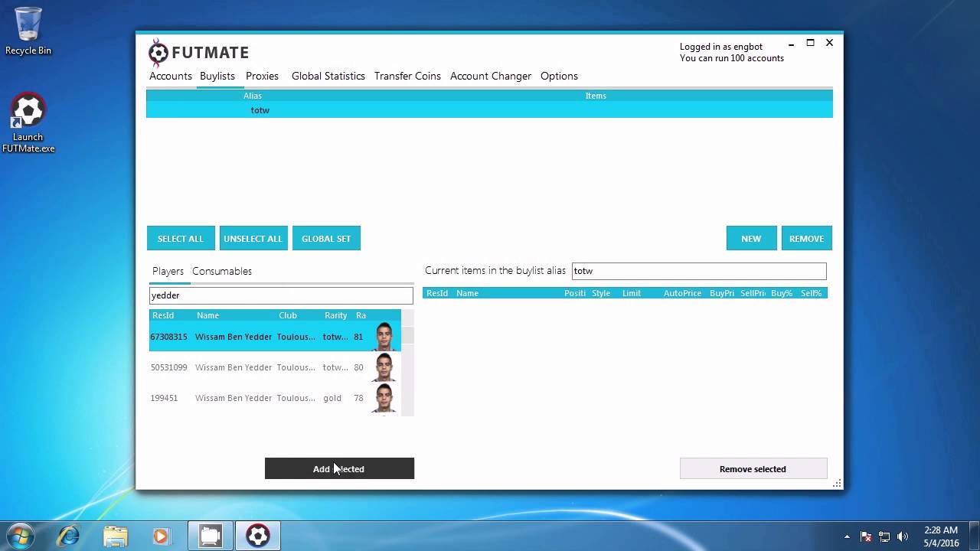The height and width of the screenshot is (551, 980).
Task: Open the Recycle Bin desktop icon
Action: coord(28,31)
